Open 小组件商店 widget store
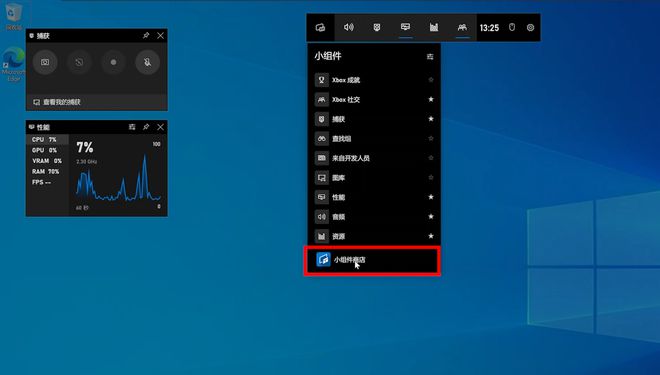The height and width of the screenshot is (375, 660). point(373,260)
